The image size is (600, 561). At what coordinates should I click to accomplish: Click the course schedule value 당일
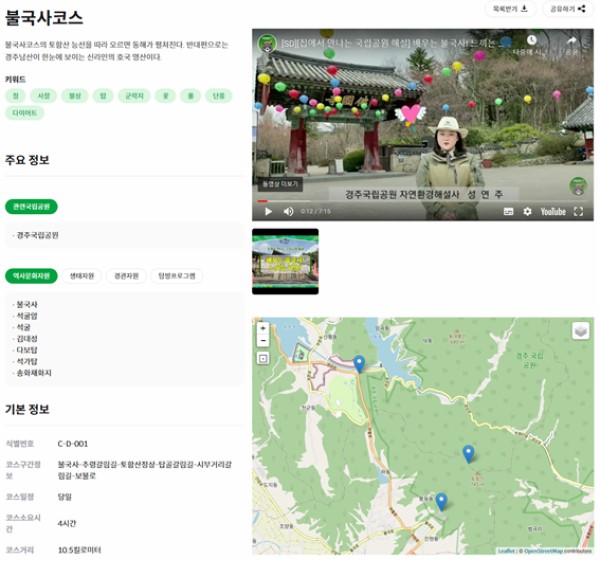65,497
